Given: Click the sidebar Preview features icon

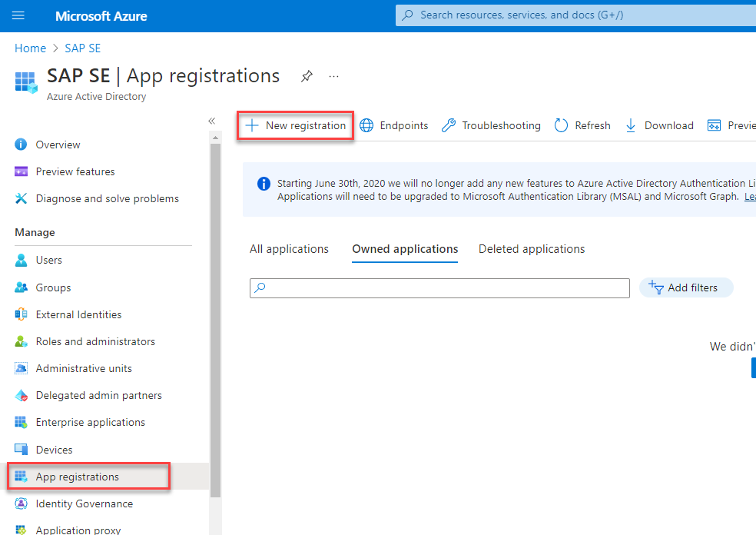Looking at the screenshot, I should point(21,171).
